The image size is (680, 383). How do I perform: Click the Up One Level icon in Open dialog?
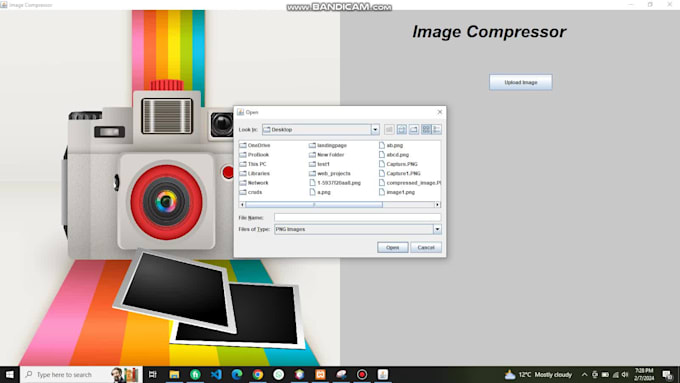point(389,129)
